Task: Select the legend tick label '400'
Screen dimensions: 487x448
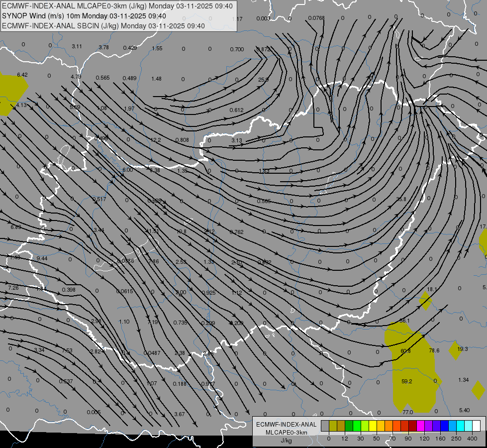Action: pos(472,439)
